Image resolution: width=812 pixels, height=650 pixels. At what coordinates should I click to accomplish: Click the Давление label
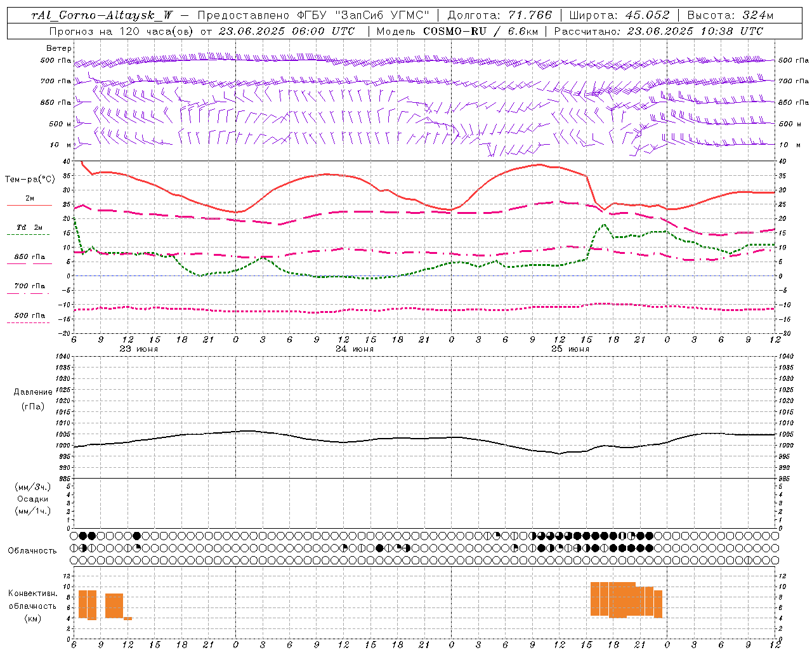(x=33, y=392)
